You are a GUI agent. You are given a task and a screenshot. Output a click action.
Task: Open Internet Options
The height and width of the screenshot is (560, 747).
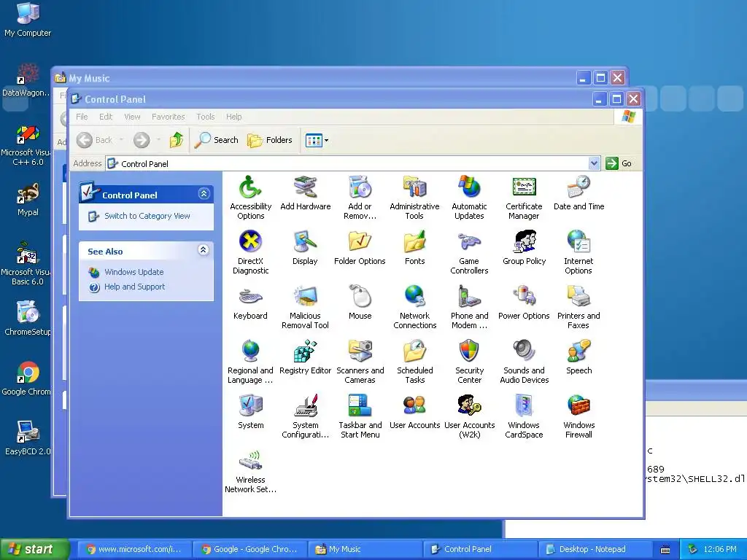click(x=578, y=252)
